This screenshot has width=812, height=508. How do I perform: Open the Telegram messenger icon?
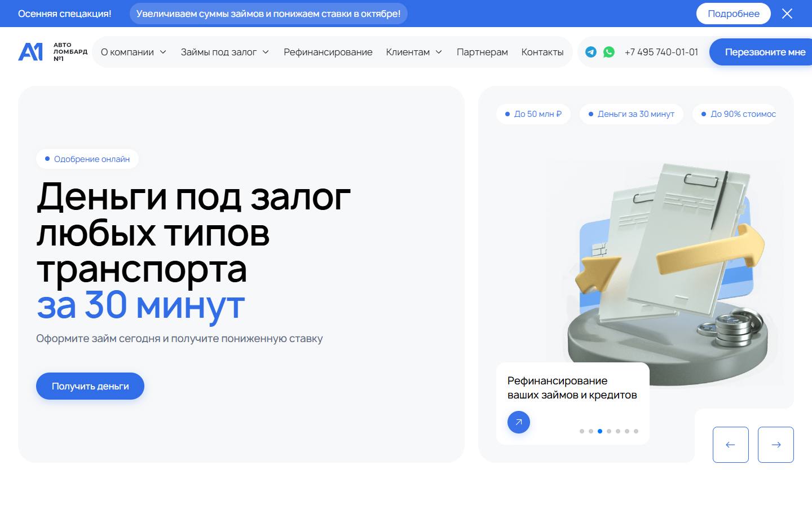coord(591,52)
